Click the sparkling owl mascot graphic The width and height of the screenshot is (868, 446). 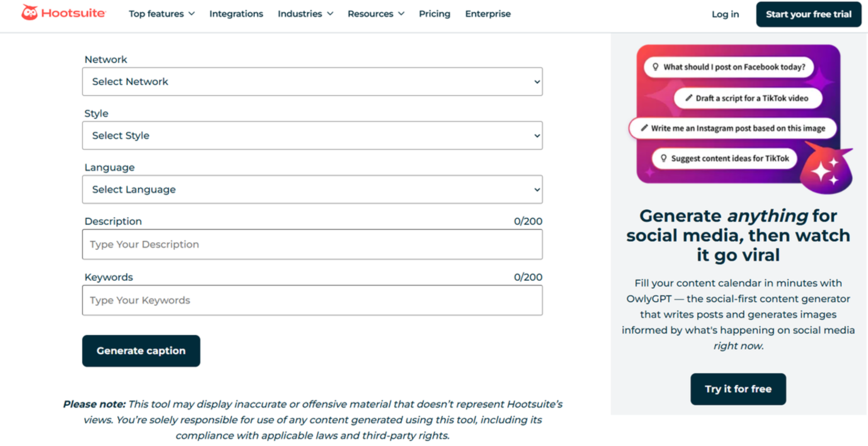(827, 170)
